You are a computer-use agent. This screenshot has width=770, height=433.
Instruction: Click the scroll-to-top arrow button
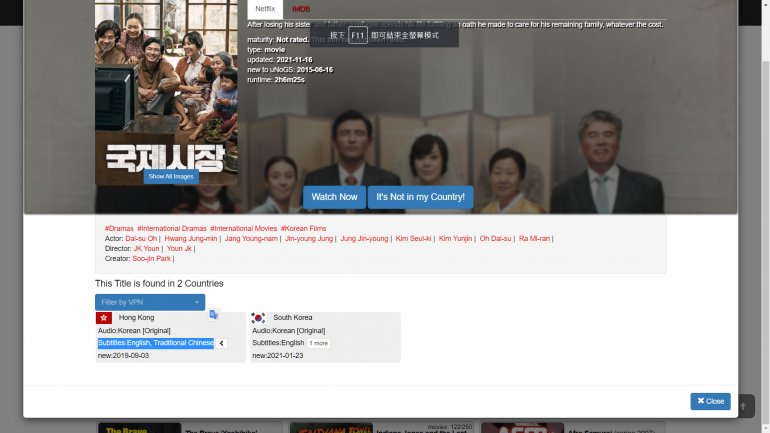(745, 406)
